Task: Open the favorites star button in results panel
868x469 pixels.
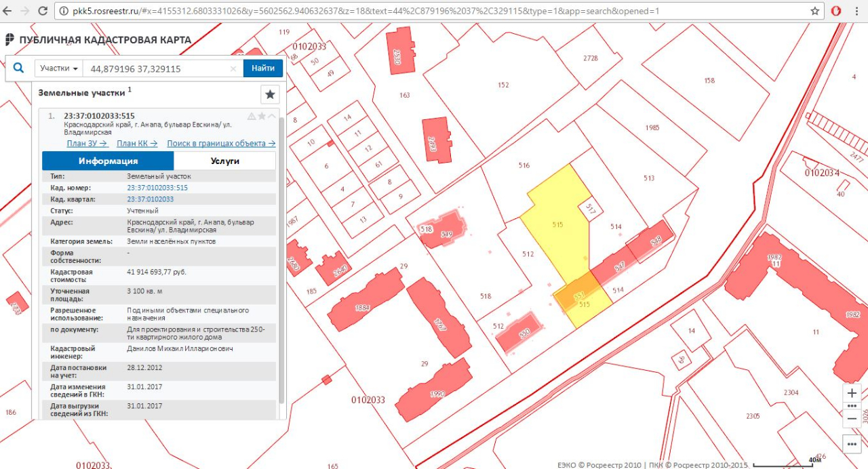Action: click(x=270, y=94)
